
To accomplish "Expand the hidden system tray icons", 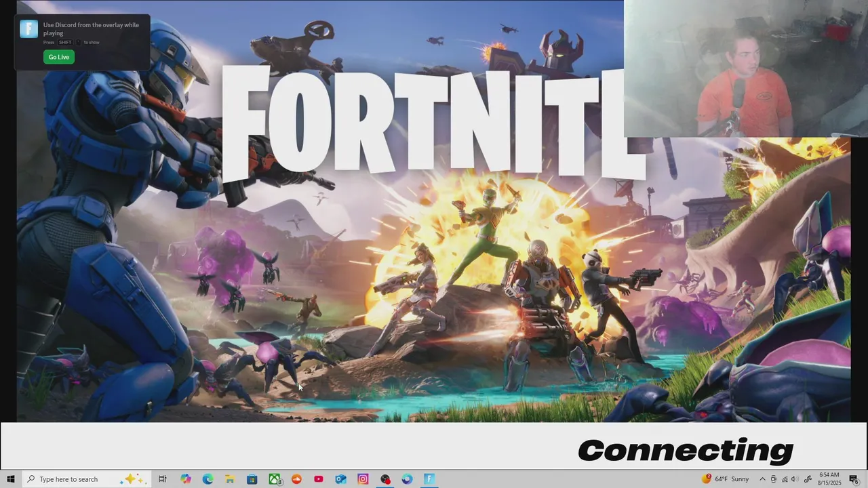I will [x=762, y=479].
